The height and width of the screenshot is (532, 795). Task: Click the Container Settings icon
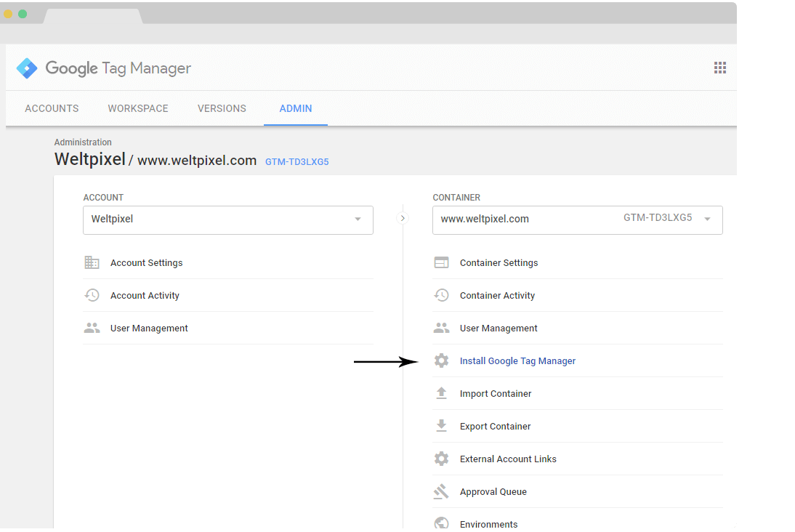pyautogui.click(x=442, y=262)
